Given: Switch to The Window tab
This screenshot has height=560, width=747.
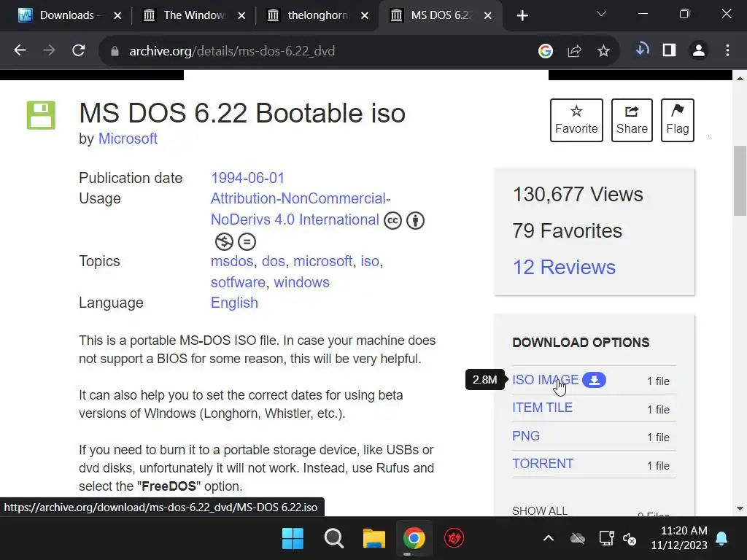Looking at the screenshot, I should pos(187,15).
